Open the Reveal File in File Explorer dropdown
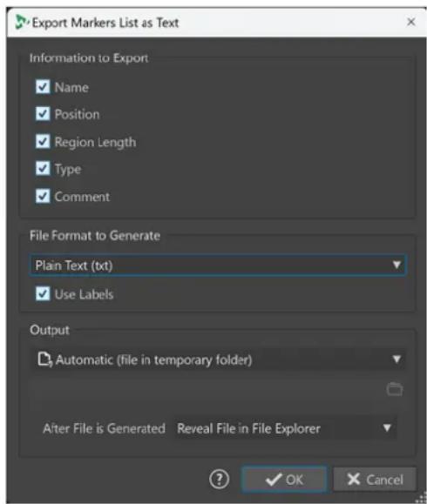 [x=286, y=428]
